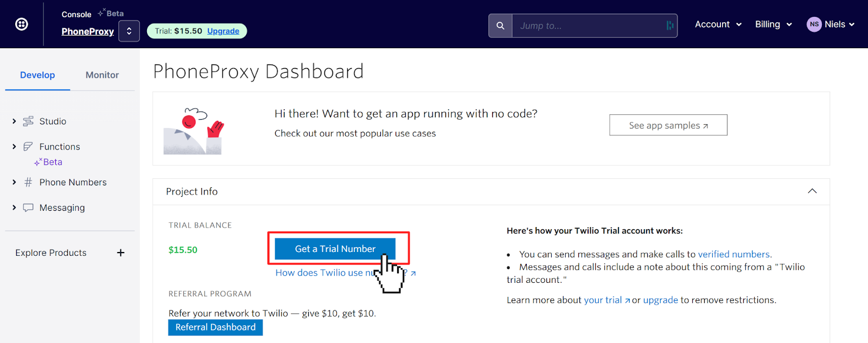Viewport: 868px width, 343px height.
Task: Collapse the Project Info panel
Action: (x=812, y=191)
